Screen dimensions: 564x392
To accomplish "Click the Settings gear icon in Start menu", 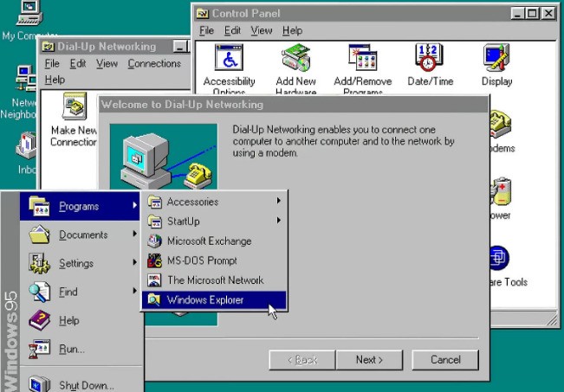I will pyautogui.click(x=39, y=263).
